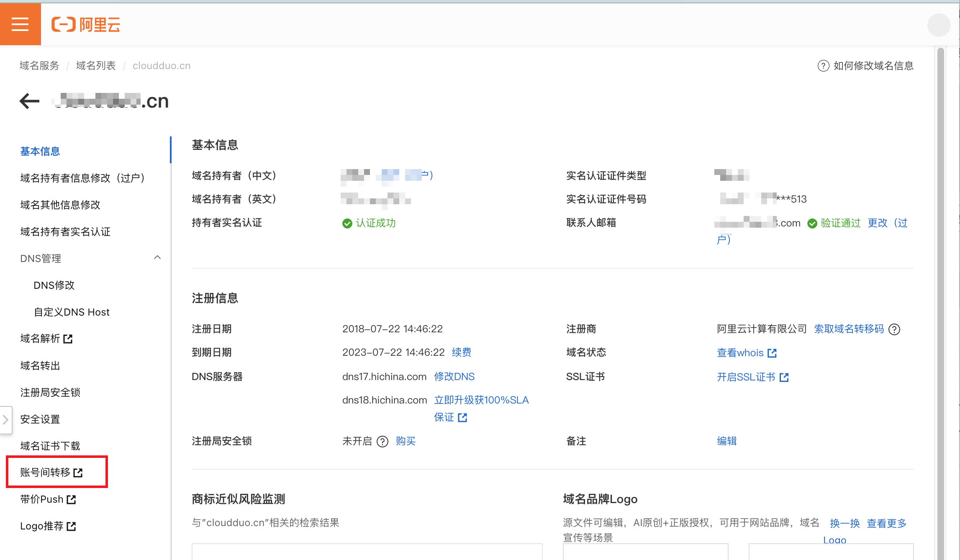Select DNS修改 in the sidebar
This screenshot has width=960, height=560.
coord(54,285)
